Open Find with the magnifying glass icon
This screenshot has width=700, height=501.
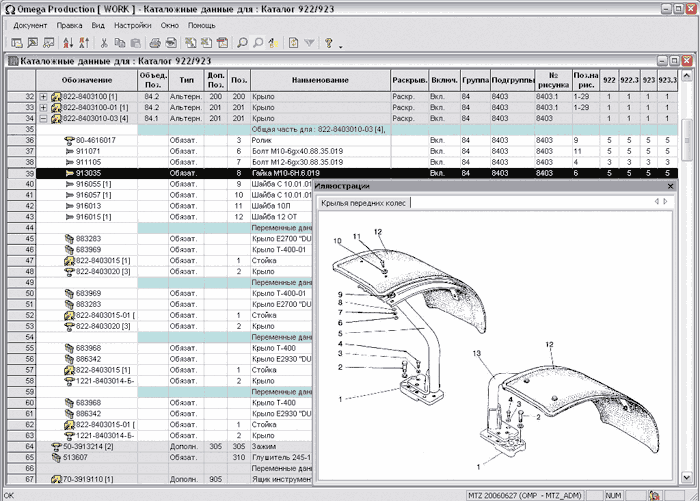[242, 43]
